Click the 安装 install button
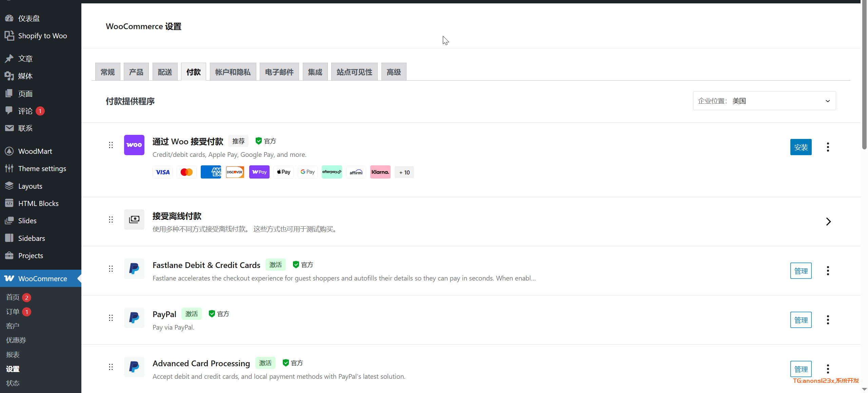The image size is (868, 393). click(x=801, y=147)
